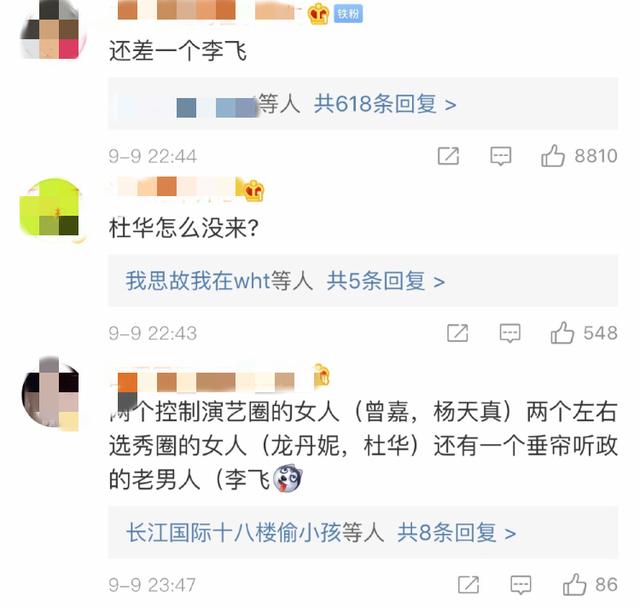Share the comment posted at 9-9 22:43

[457, 333]
